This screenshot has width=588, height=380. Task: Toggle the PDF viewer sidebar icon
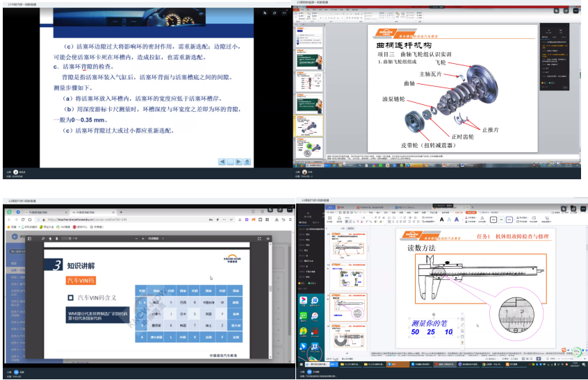tap(31, 238)
